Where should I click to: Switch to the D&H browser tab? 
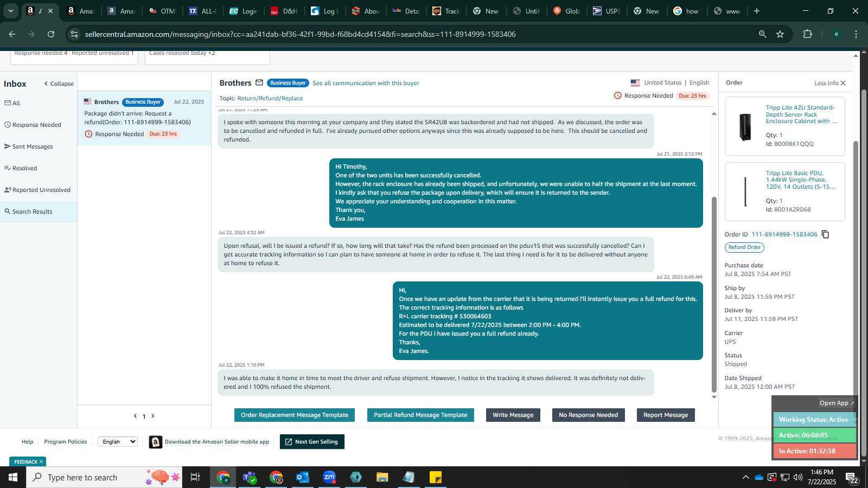point(284,11)
